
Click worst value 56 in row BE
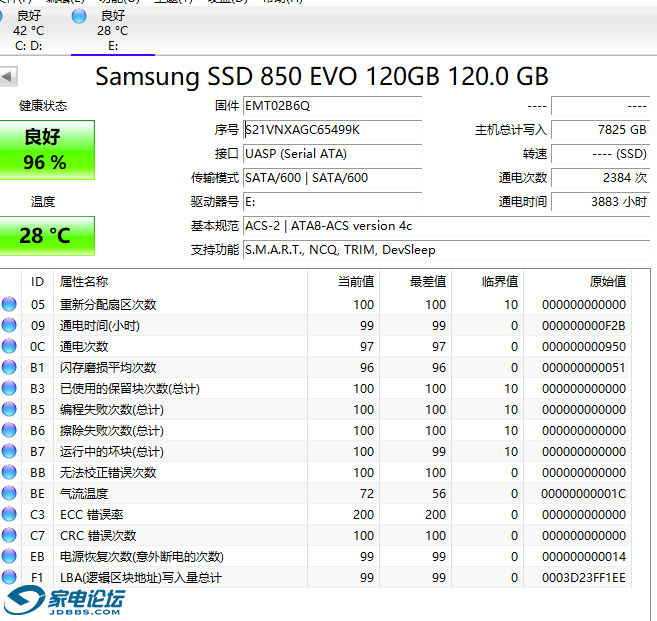point(439,494)
